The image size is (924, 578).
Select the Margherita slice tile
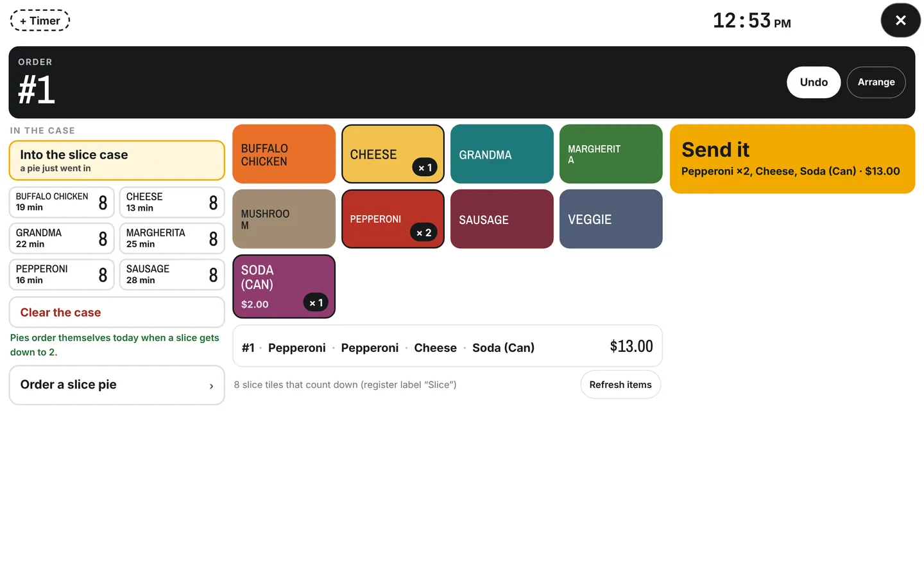(611, 154)
